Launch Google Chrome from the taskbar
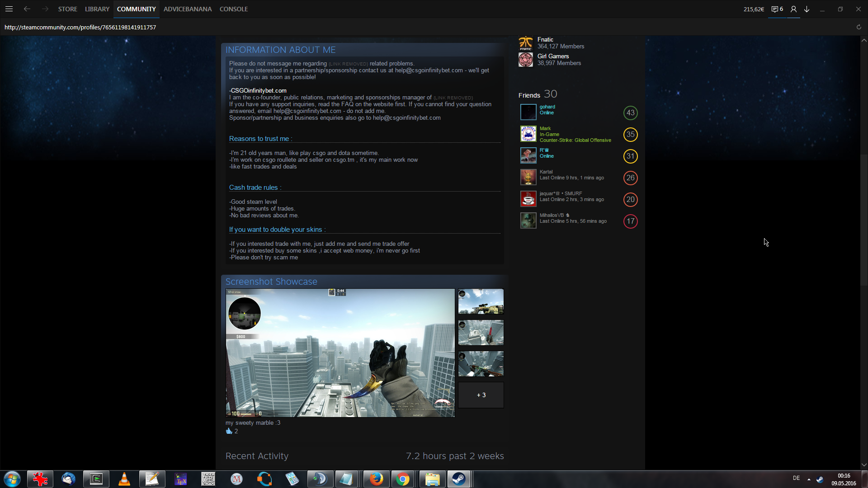The image size is (868, 488). pos(402,479)
